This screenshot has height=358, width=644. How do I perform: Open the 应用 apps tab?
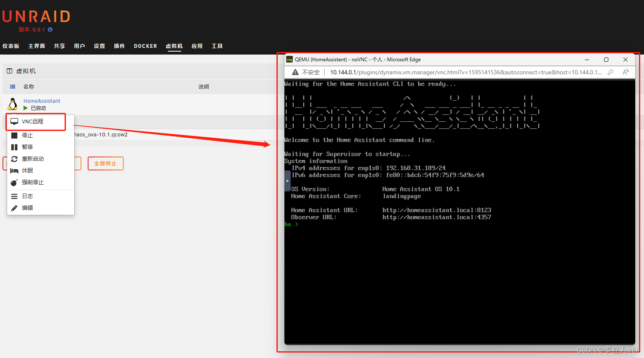coord(197,46)
